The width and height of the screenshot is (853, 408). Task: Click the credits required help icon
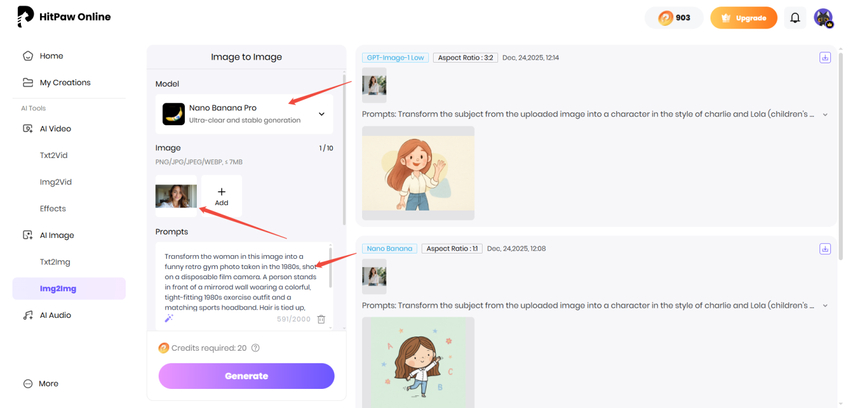pos(256,348)
